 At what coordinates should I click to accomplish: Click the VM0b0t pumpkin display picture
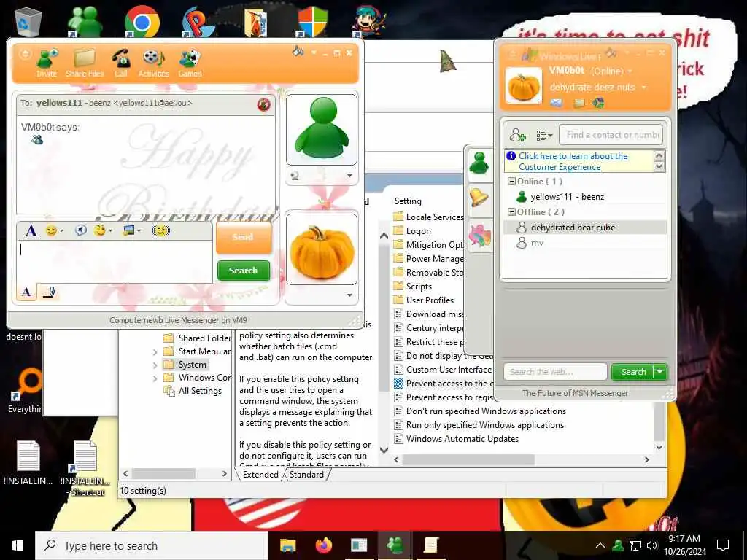523,86
